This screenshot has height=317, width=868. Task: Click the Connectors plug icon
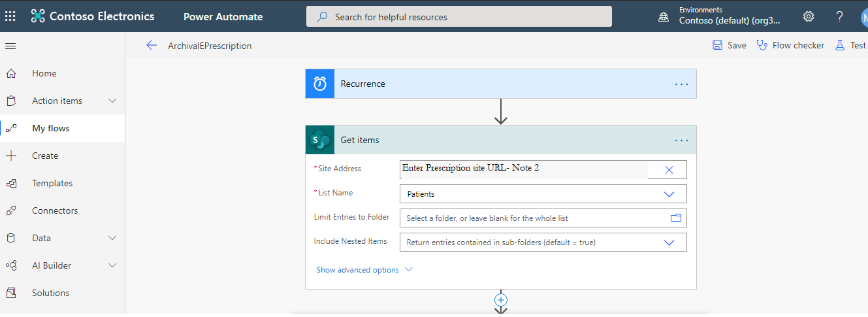pos(10,210)
